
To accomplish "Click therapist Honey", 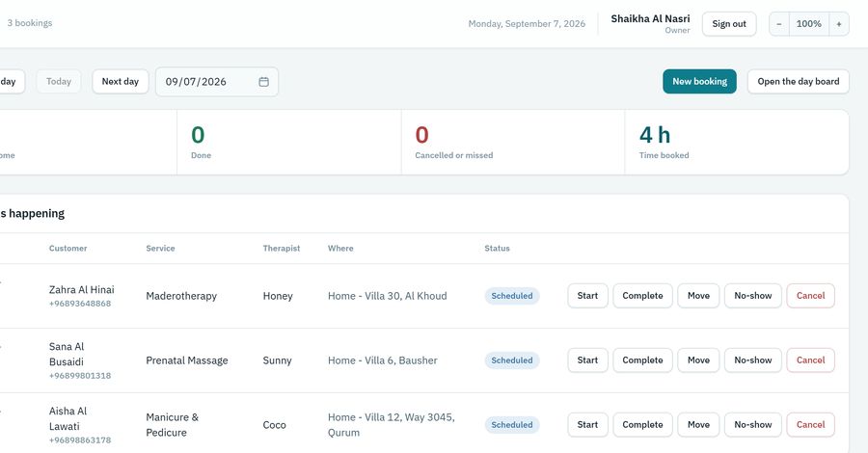I will tap(278, 296).
